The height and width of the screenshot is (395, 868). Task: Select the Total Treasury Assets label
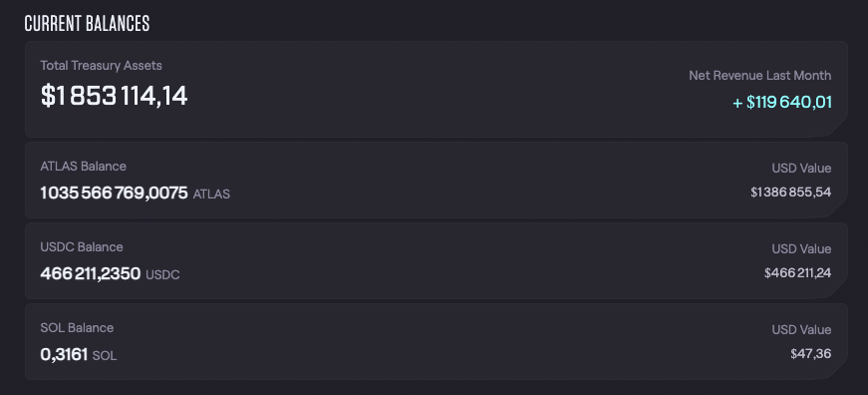pos(102,66)
